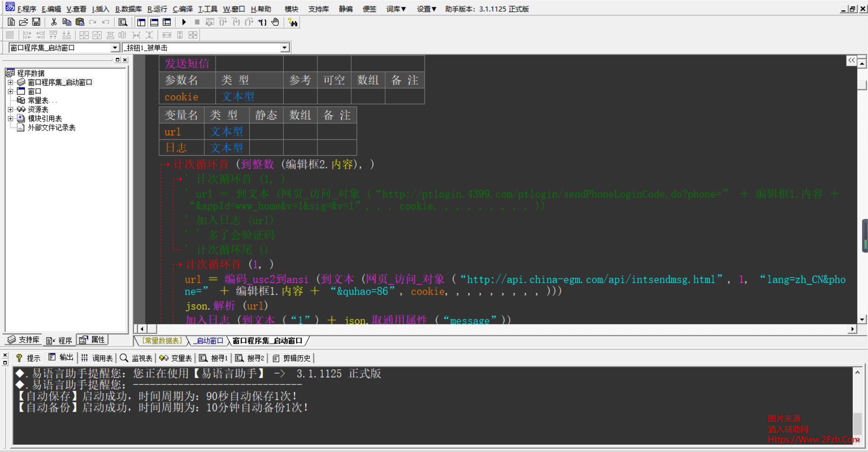
Task: Open the assembly selector combo box arrow
Action: (x=115, y=48)
